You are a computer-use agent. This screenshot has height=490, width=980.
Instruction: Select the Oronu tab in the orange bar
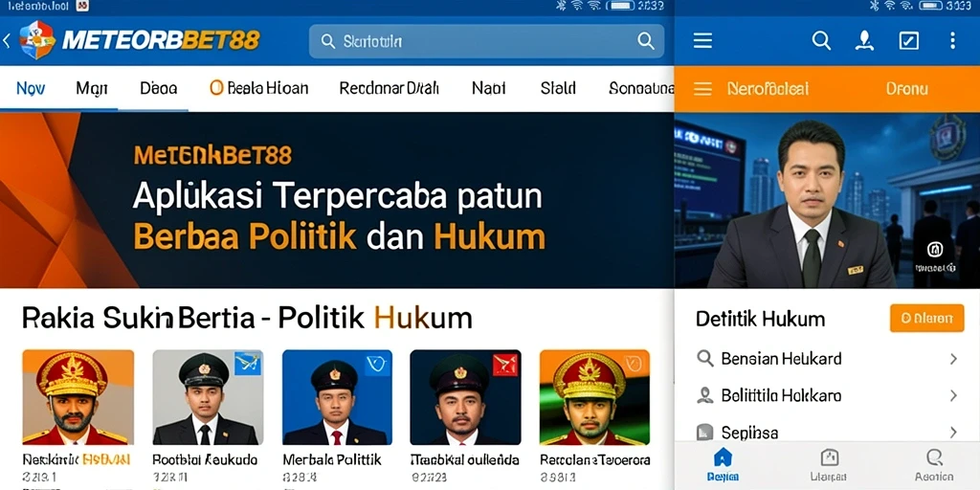click(906, 89)
